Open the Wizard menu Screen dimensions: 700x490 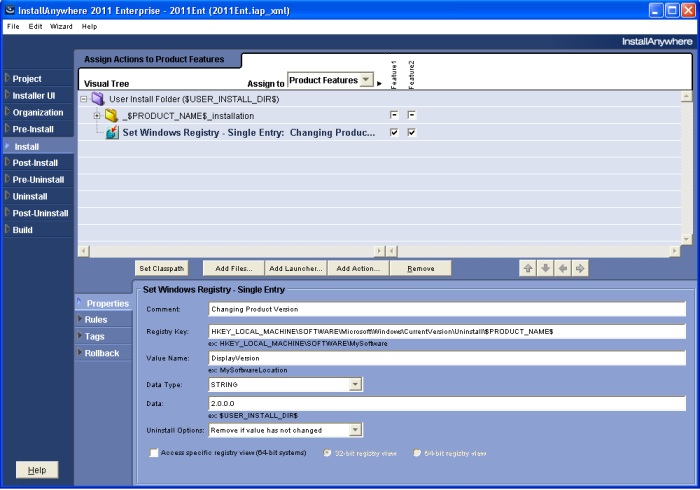pyautogui.click(x=61, y=26)
